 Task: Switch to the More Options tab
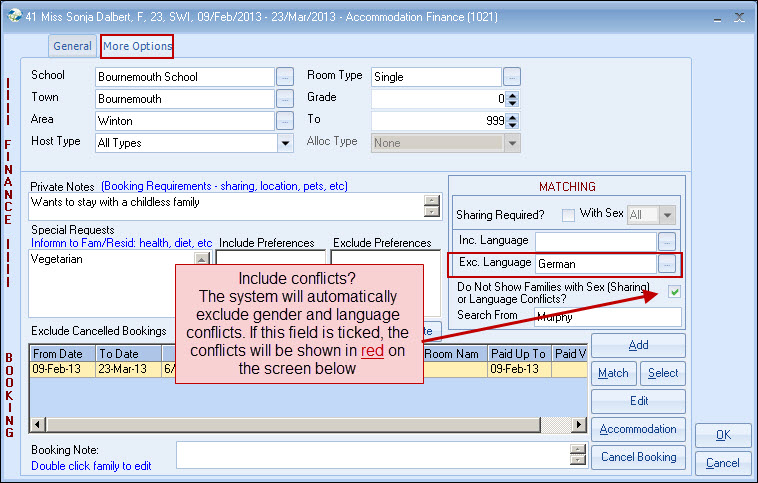(x=137, y=46)
